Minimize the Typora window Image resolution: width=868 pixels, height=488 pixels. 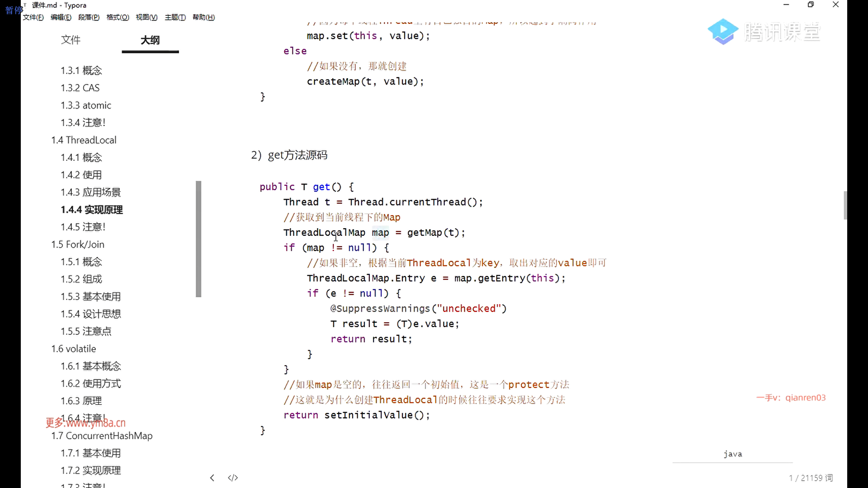coord(786,5)
